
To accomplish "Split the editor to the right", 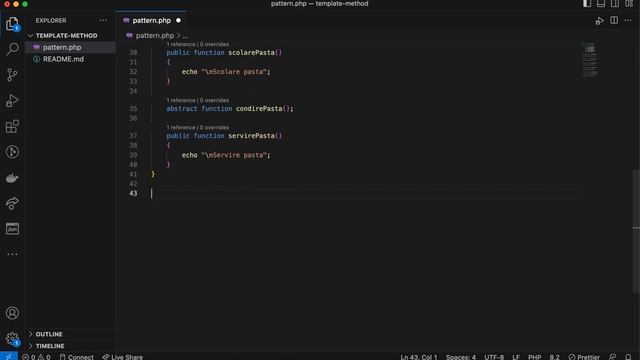I will [x=614, y=20].
